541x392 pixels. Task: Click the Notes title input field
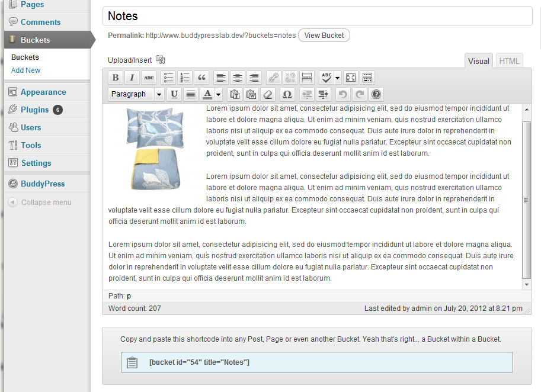click(x=318, y=16)
